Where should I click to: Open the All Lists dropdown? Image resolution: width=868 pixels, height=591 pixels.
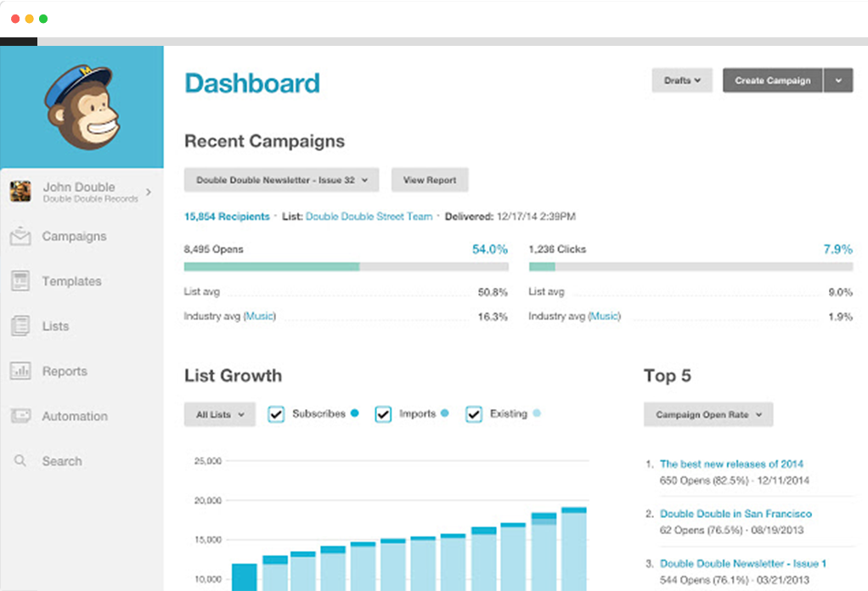[220, 414]
